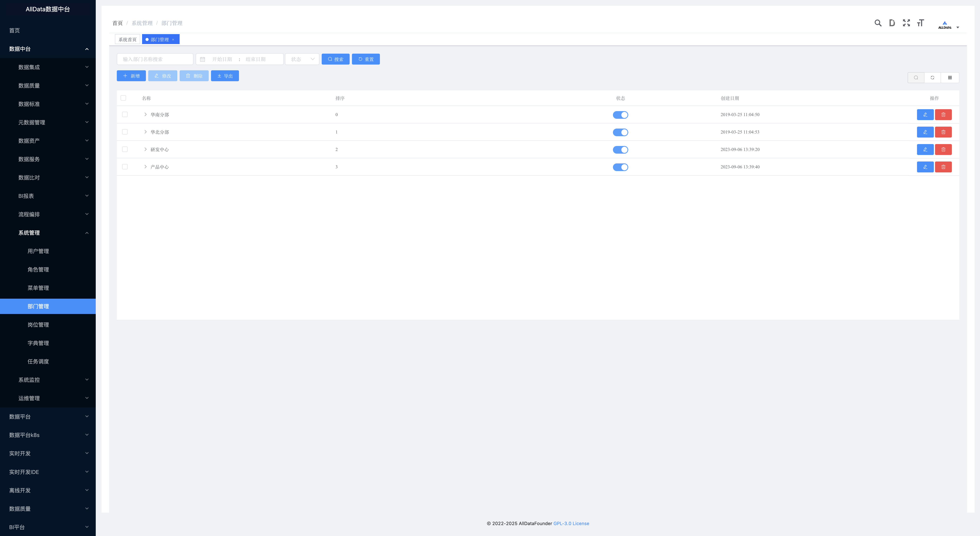Edit the 华北分部 row

[925, 132]
